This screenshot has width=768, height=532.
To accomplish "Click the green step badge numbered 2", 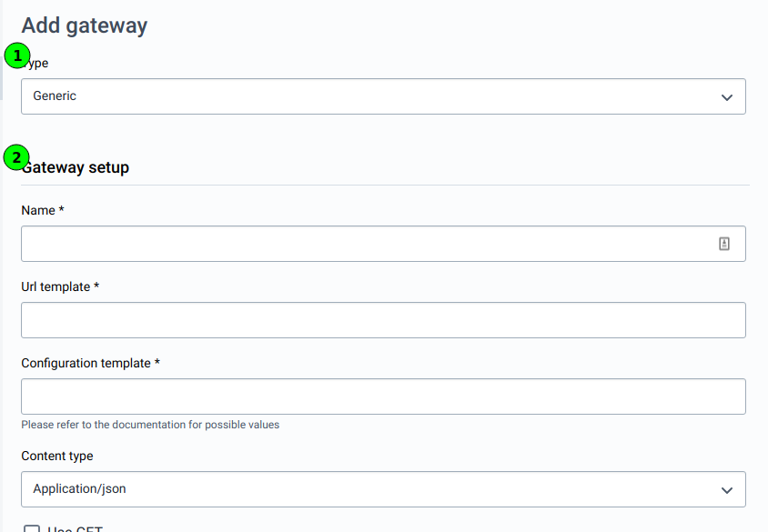I will point(17,157).
